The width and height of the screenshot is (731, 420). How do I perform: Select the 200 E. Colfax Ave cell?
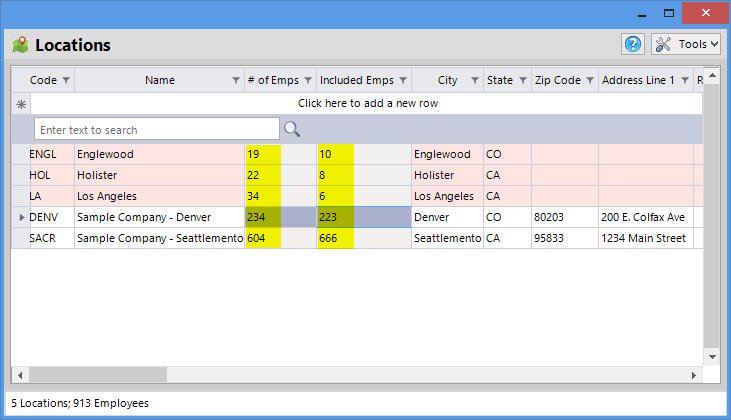coord(646,217)
